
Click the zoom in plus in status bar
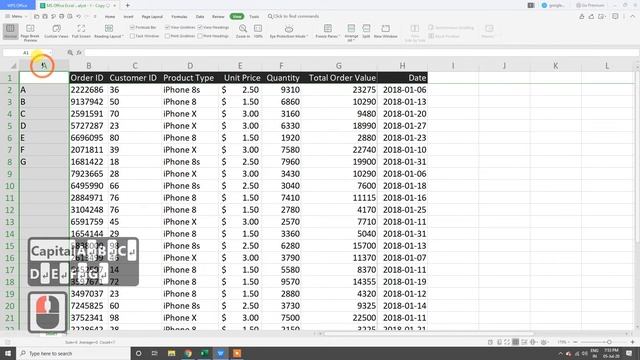(632, 342)
